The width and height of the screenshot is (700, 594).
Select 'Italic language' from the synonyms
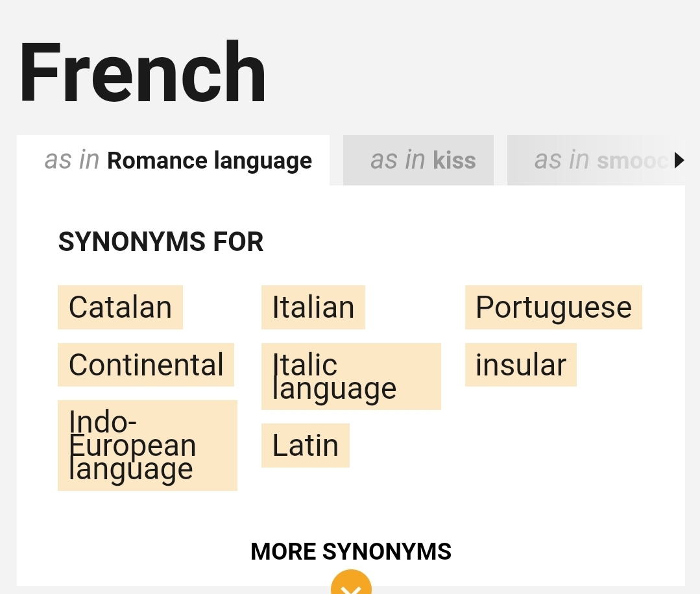click(x=351, y=376)
